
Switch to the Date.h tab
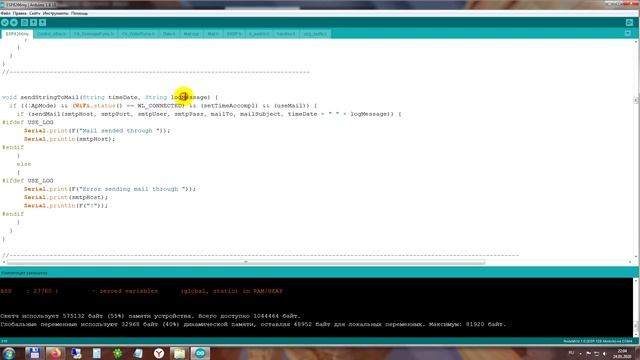(x=169, y=34)
